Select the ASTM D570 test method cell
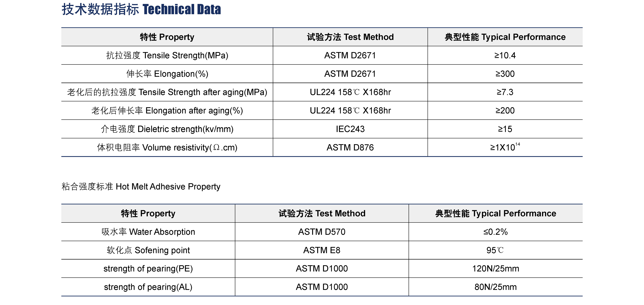644x305 pixels. pos(322,232)
